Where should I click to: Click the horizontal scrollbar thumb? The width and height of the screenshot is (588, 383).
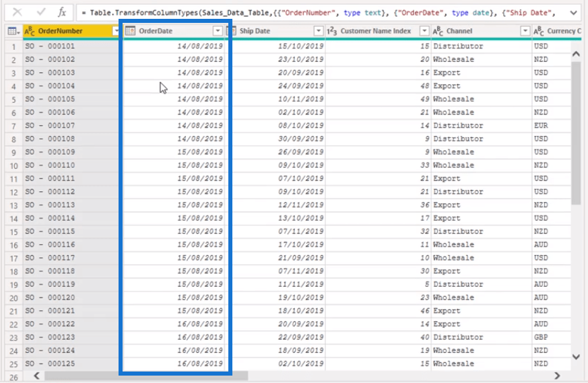point(146,376)
